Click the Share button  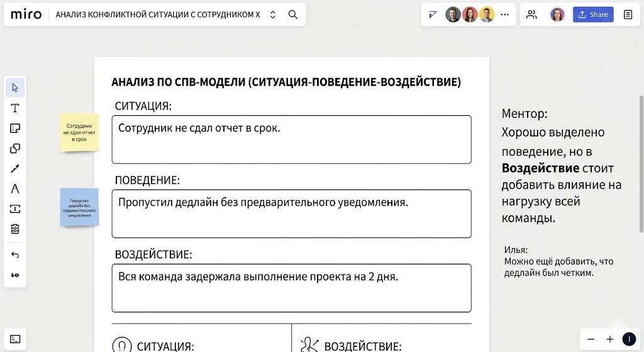pos(593,15)
